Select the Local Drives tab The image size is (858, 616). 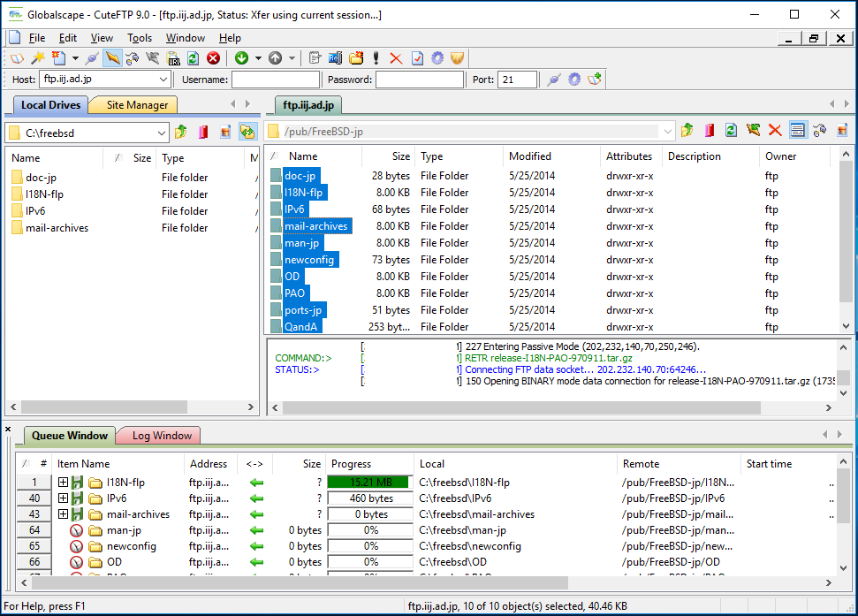[x=49, y=105]
